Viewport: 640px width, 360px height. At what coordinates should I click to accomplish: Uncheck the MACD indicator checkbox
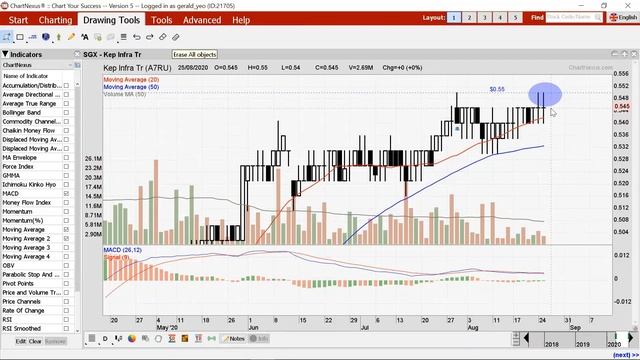66,193
